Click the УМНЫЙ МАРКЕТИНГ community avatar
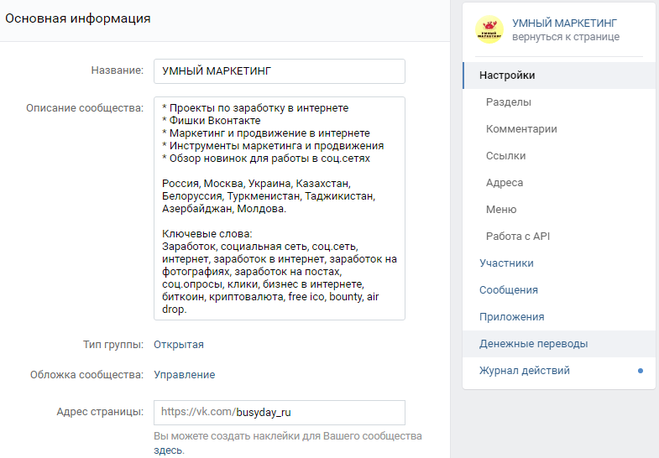This screenshot has height=458, width=659. pos(489,30)
